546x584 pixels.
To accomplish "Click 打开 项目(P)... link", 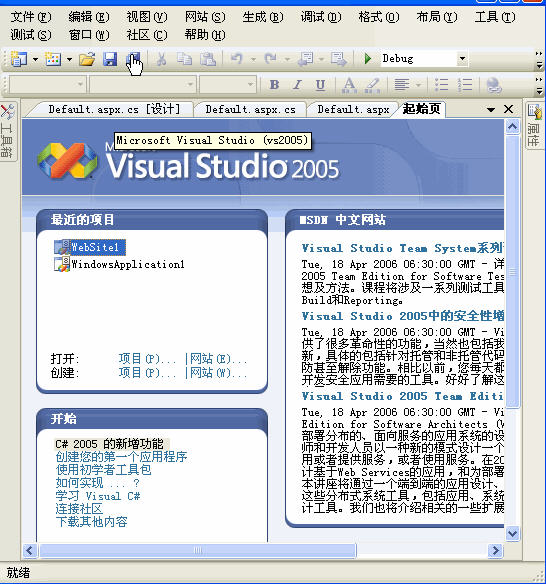I will pyautogui.click(x=147, y=359).
